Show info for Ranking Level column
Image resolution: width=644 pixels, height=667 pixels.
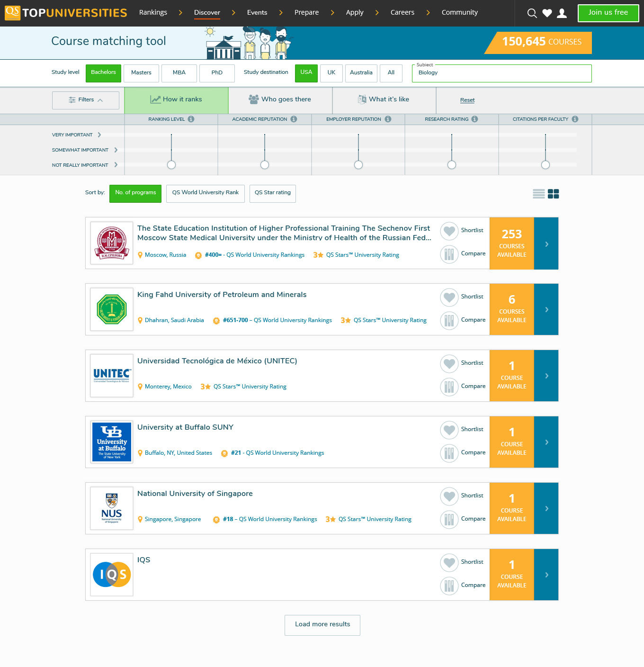coord(191,119)
